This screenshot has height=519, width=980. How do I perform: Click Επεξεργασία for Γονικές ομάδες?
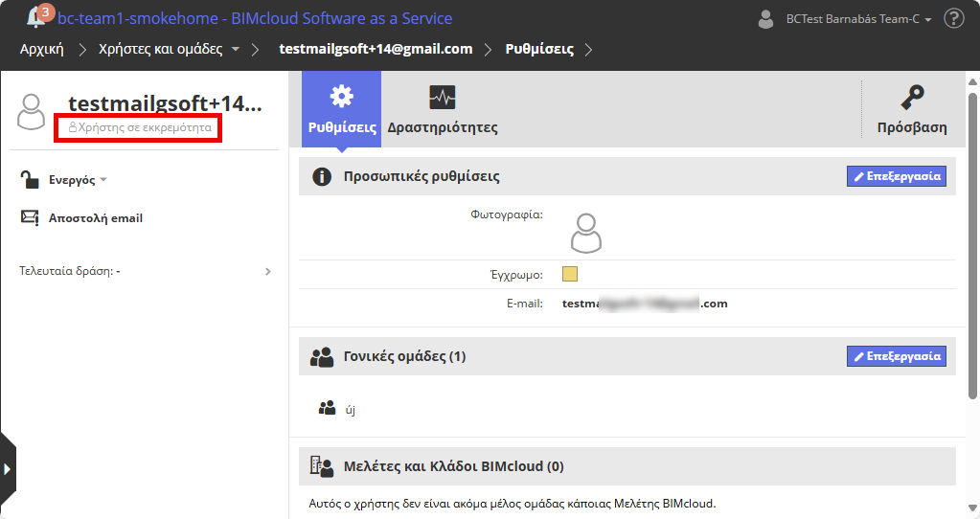click(x=896, y=356)
